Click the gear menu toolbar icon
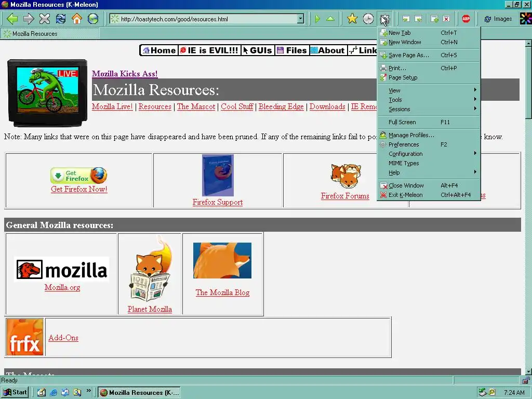The width and height of the screenshot is (532, 399). click(385, 19)
